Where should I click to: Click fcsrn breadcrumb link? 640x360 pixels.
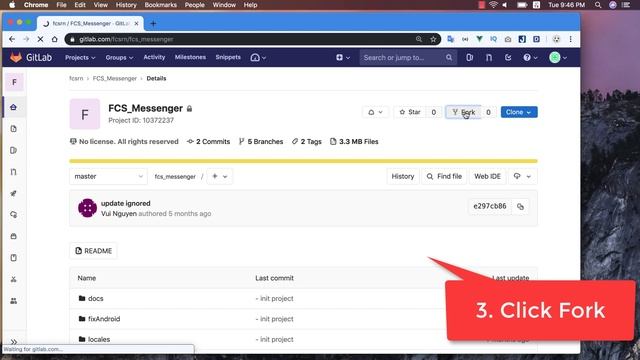(x=76, y=78)
